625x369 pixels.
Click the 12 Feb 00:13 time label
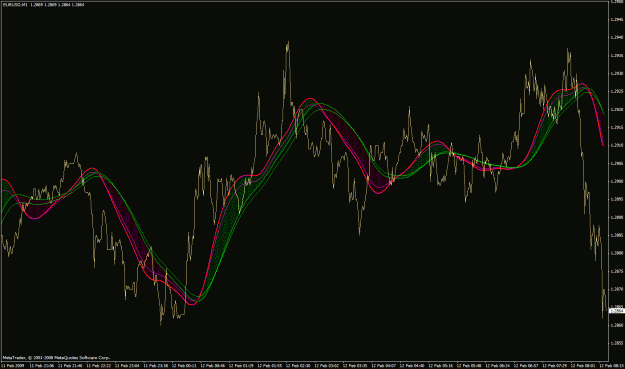pyautogui.click(x=183, y=365)
